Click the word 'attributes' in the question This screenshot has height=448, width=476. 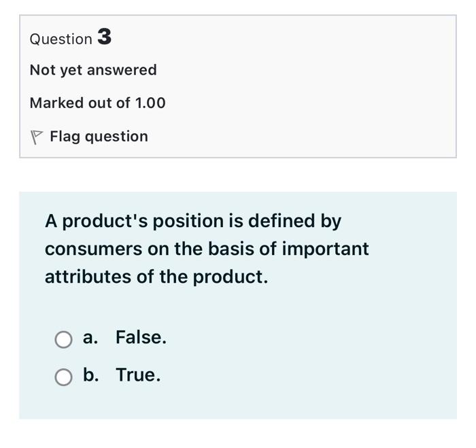point(88,277)
